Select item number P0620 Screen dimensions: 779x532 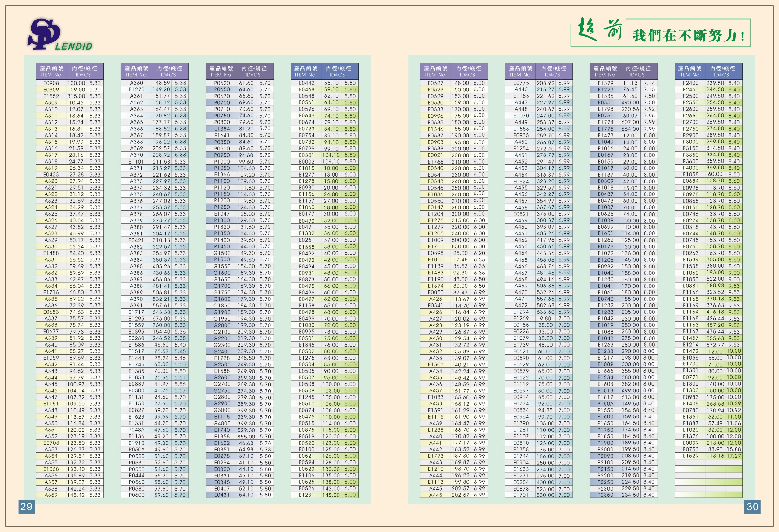[221, 83]
